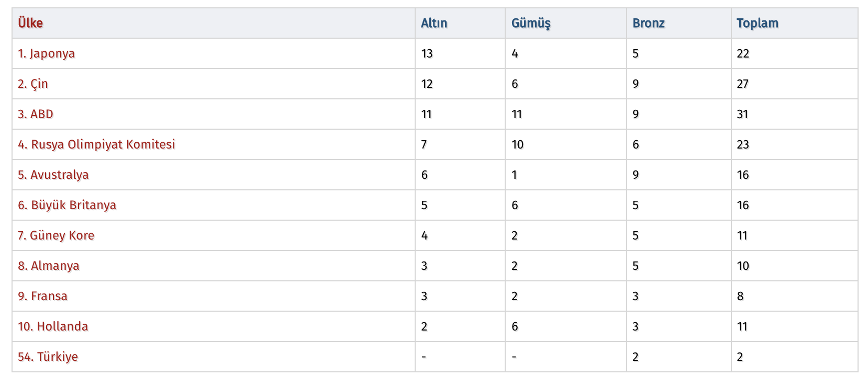The height and width of the screenshot is (387, 868).
Task: Click the 8. Almanya link
Action: click(49, 266)
